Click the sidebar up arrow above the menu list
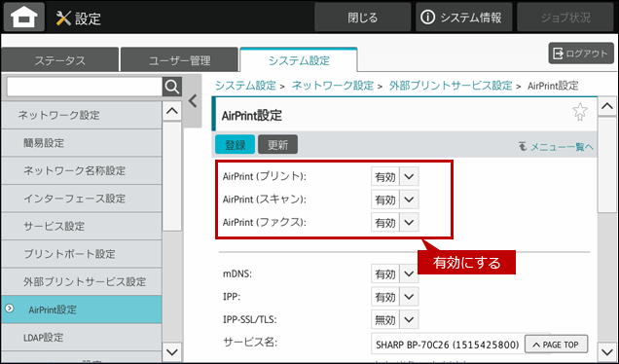The width and height of the screenshot is (619, 364). [x=172, y=111]
